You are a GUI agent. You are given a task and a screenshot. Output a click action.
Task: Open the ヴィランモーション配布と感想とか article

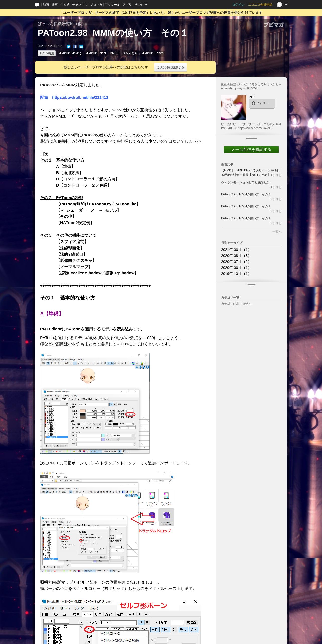click(245, 182)
